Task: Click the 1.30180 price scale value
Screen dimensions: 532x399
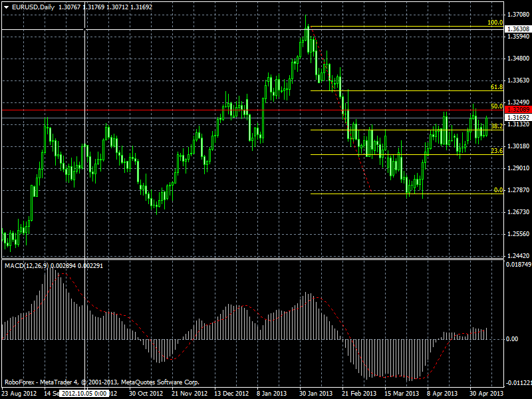Action: click(x=518, y=146)
